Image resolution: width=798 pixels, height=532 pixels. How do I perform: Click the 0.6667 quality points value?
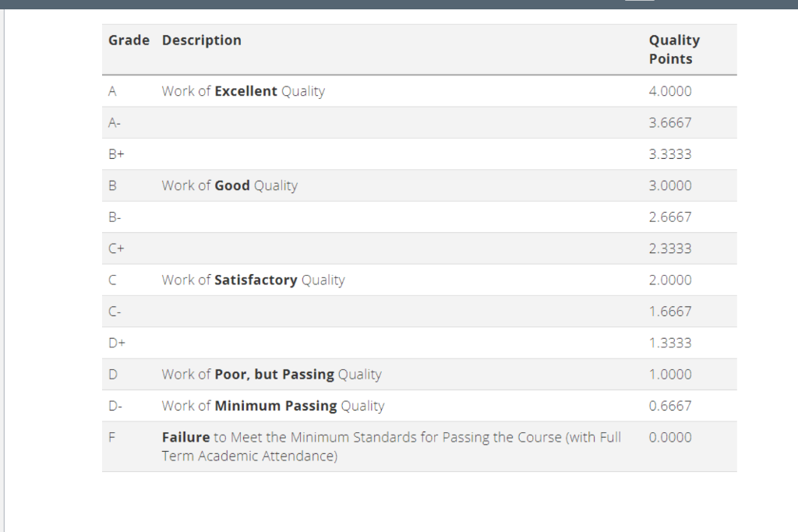pyautogui.click(x=670, y=406)
